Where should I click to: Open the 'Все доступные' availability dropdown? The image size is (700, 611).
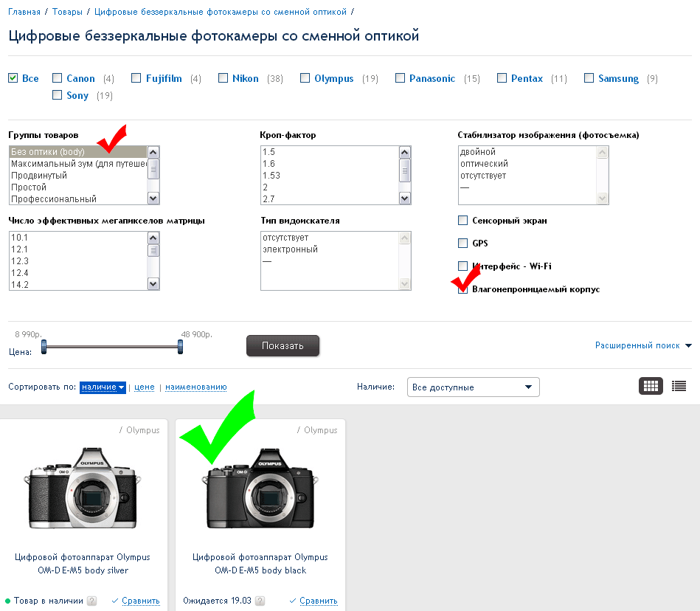pos(474,387)
